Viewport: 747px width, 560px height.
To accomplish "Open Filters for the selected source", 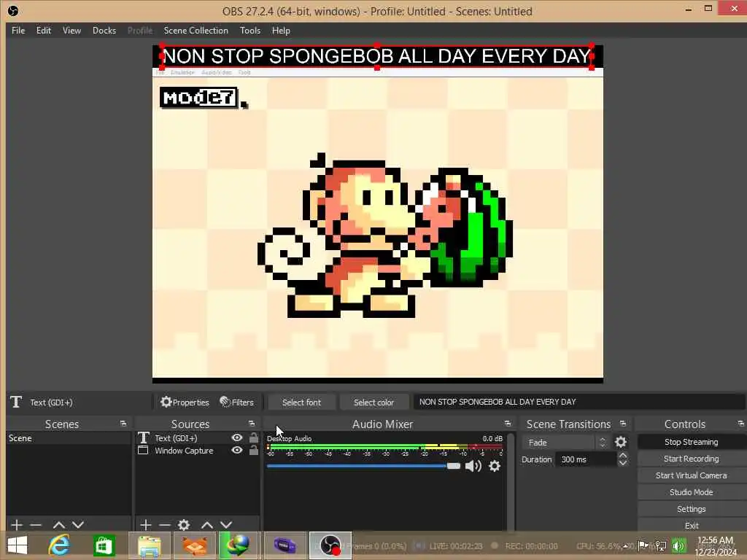I will tap(237, 402).
